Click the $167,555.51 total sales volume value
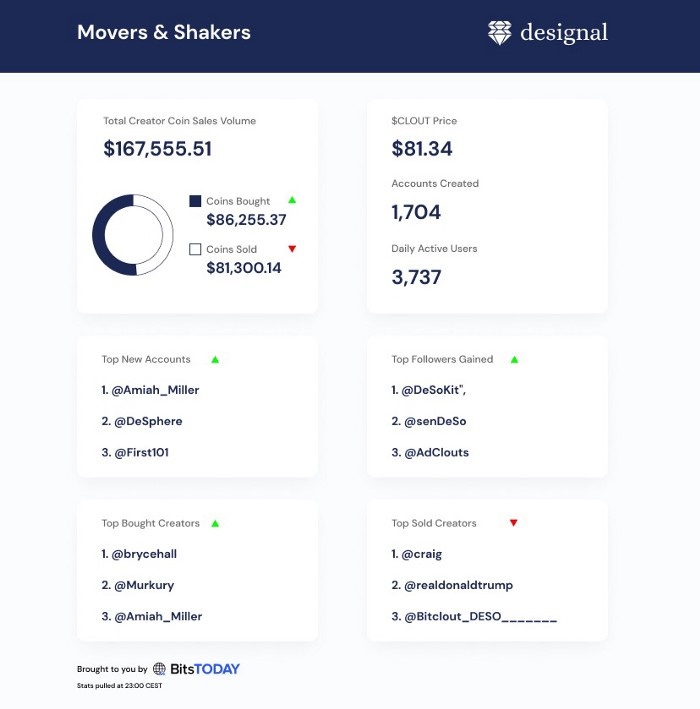Viewport: 700px width, 709px height. click(157, 149)
